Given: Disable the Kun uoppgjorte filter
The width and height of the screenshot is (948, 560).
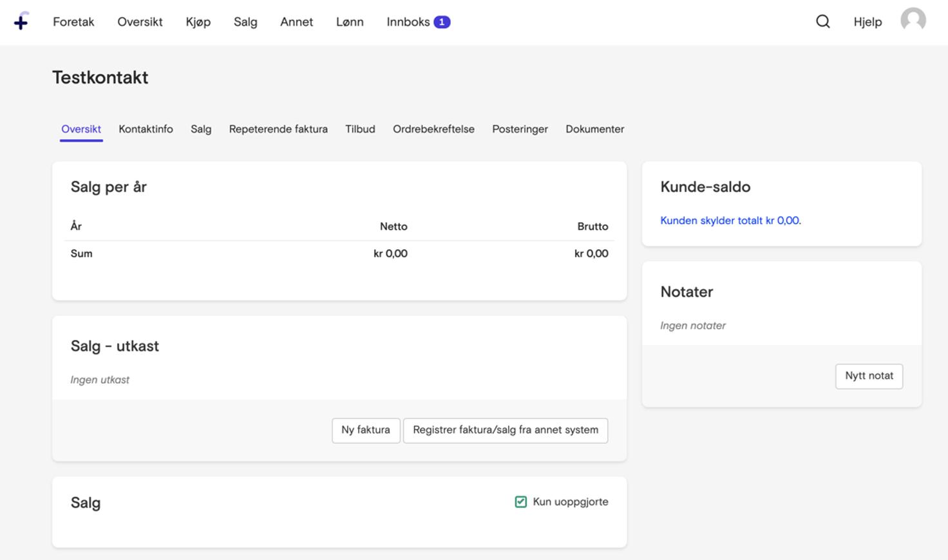Looking at the screenshot, I should 520,501.
